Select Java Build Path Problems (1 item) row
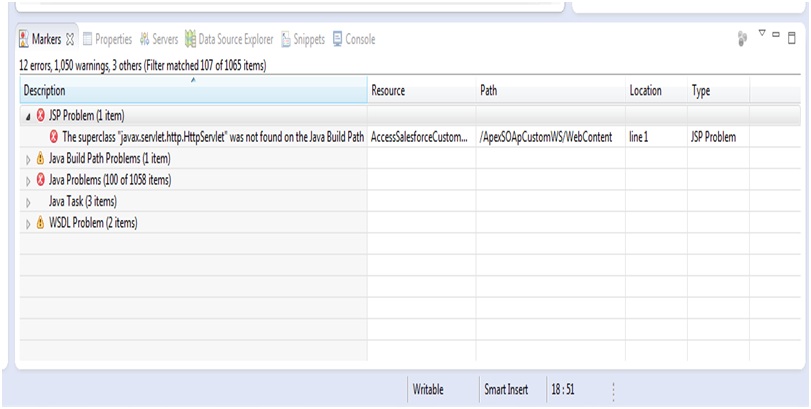 (x=410, y=158)
